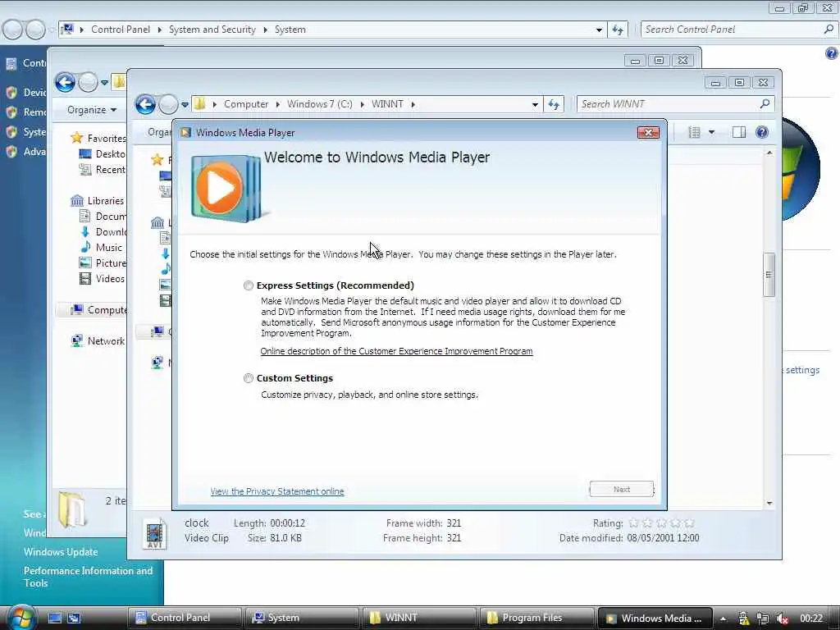Image resolution: width=840 pixels, height=630 pixels.
Task: Click network tray icon with warning
Action: click(x=743, y=619)
